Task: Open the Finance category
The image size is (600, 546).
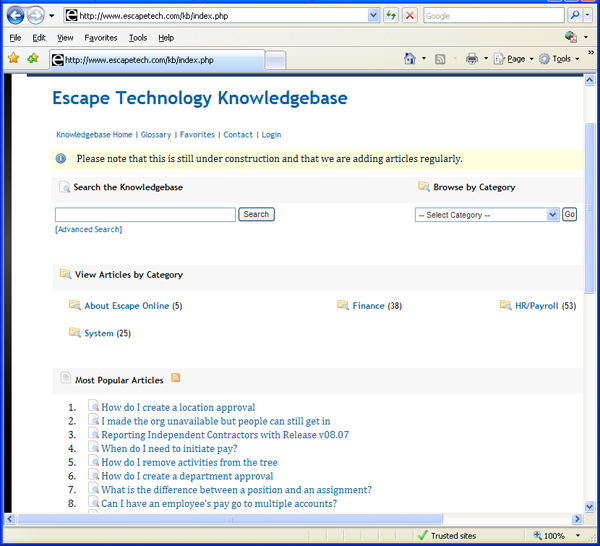Action: pos(368,306)
